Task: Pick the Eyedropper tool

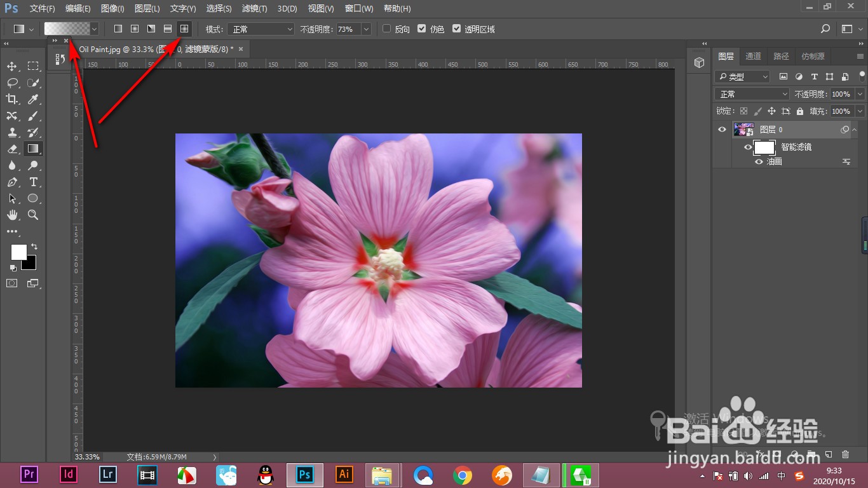Action: (33, 99)
